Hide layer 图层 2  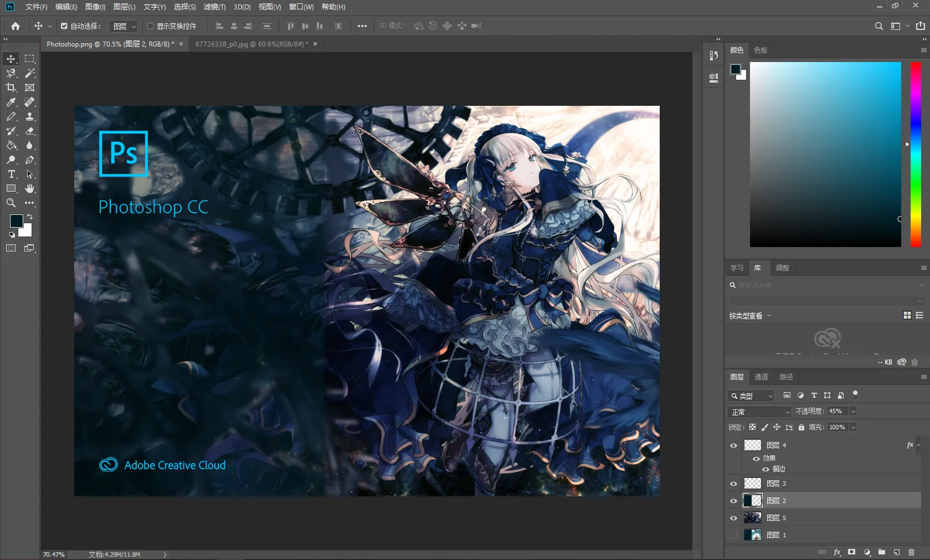[734, 501]
